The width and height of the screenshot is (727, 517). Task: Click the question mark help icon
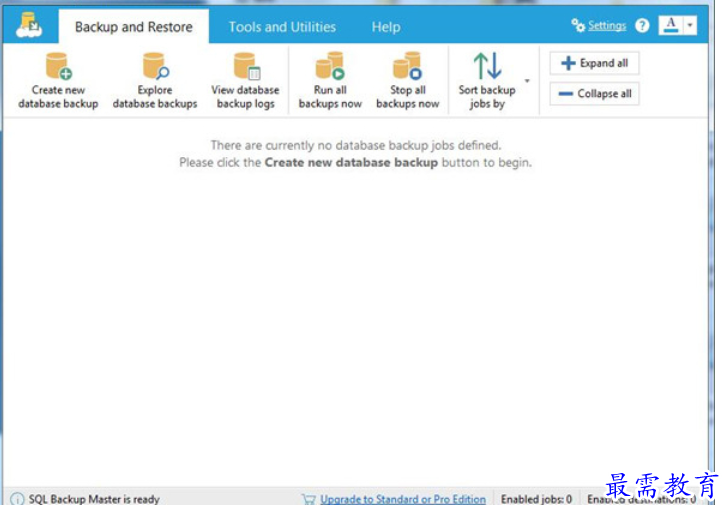point(642,26)
